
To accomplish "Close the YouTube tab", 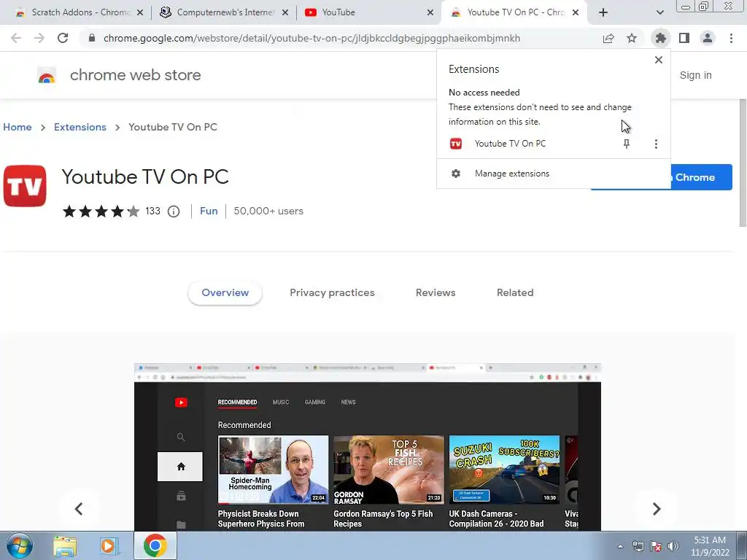I will (x=430, y=12).
